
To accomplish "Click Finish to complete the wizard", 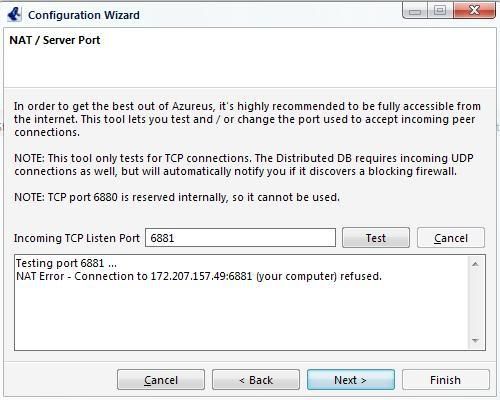I will pyautogui.click(x=446, y=380).
